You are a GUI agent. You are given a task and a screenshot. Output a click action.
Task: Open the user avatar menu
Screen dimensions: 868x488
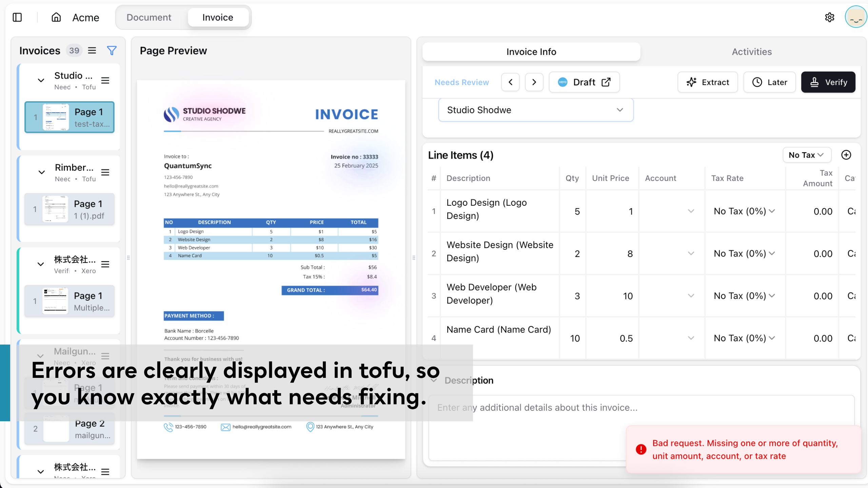pos(856,17)
